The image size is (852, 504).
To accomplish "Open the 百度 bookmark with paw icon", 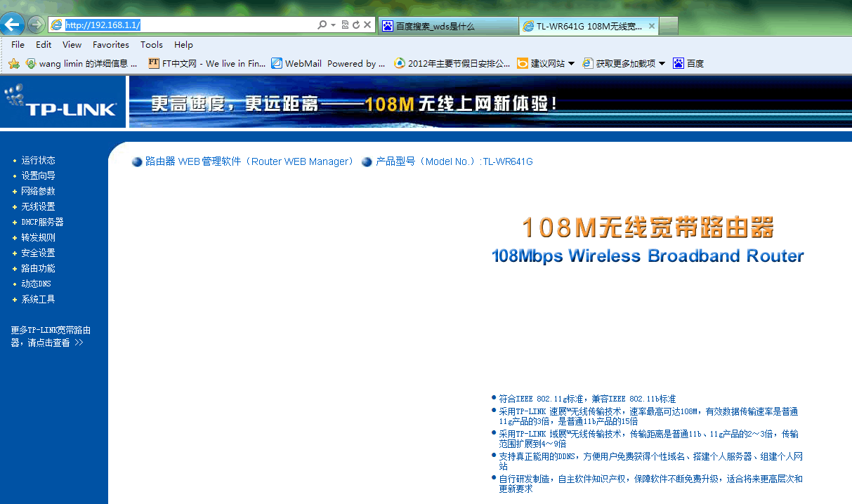I will pyautogui.click(x=688, y=63).
